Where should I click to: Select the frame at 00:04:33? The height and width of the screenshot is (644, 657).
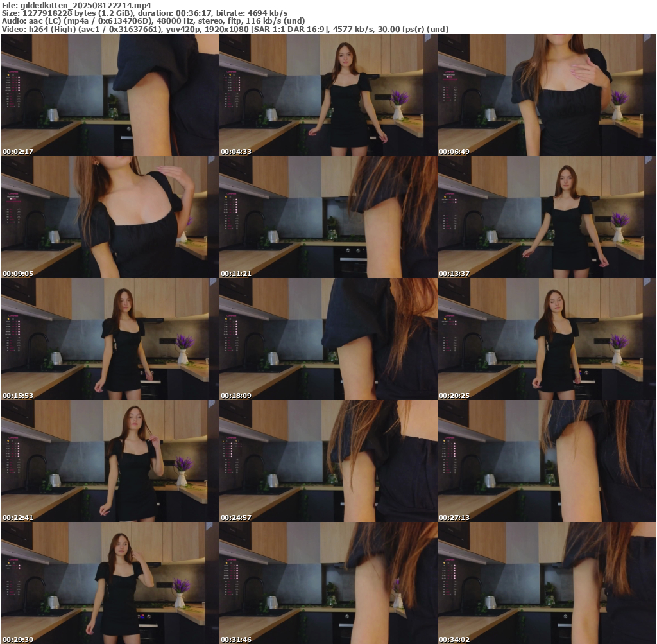(328, 95)
